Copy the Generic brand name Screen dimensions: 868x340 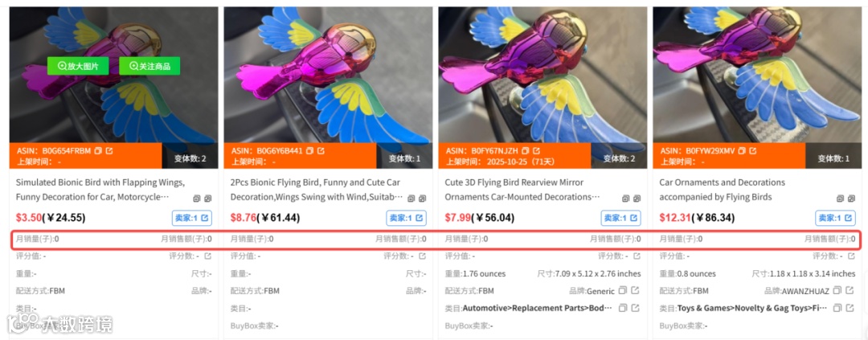pos(623,291)
